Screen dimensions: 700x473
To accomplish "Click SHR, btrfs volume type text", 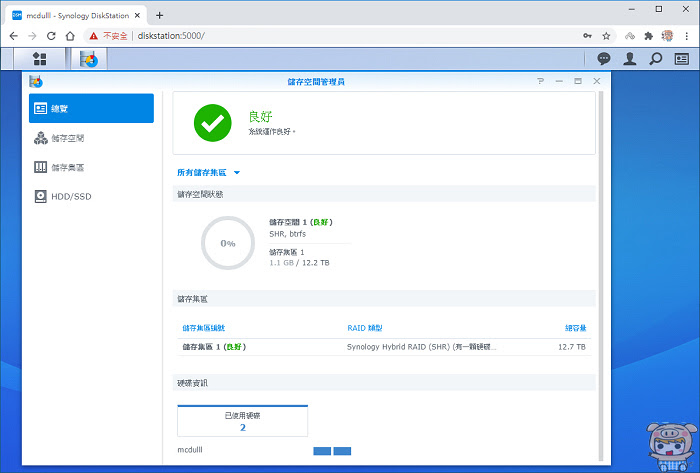I will 288,233.
